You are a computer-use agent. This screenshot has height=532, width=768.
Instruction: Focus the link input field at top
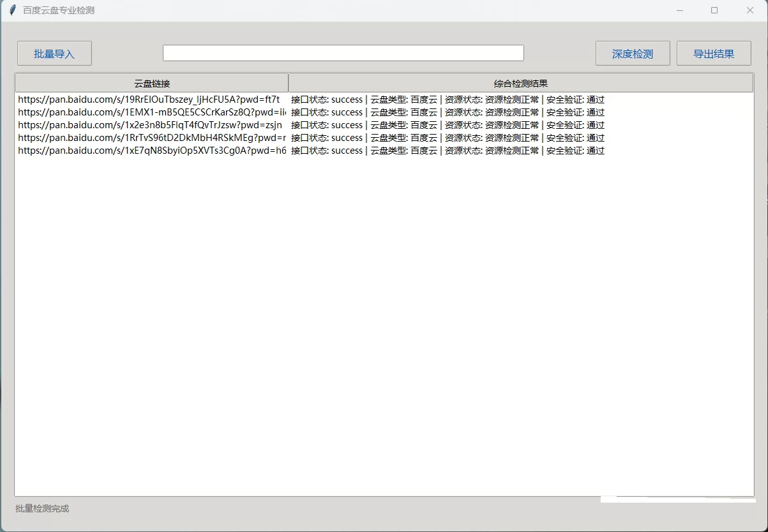[343, 53]
